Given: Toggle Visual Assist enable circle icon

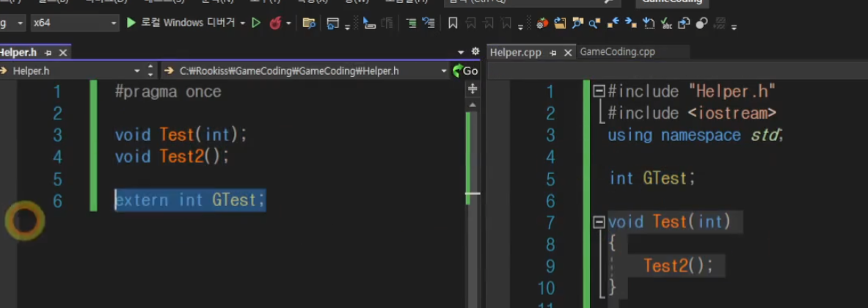Looking at the screenshot, I should point(701,23).
